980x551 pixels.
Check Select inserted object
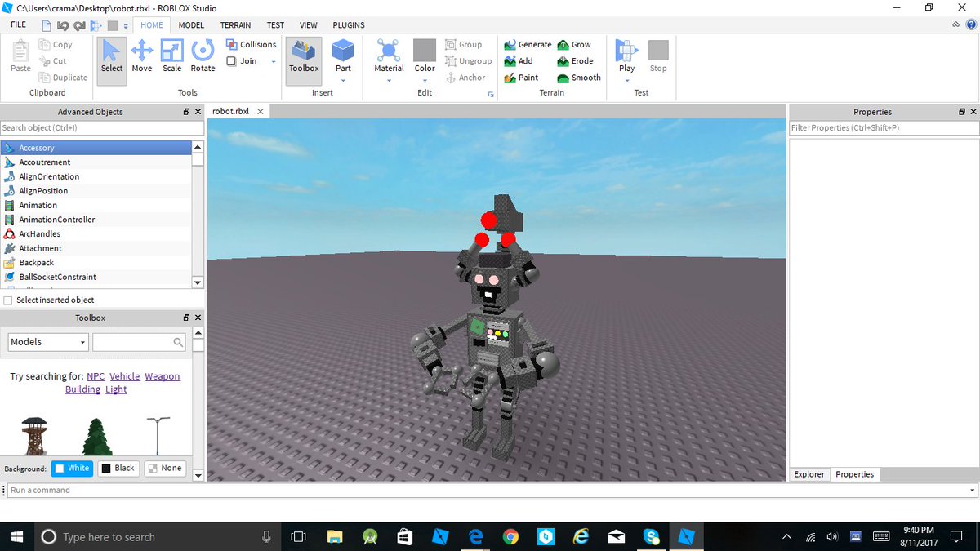tap(8, 300)
